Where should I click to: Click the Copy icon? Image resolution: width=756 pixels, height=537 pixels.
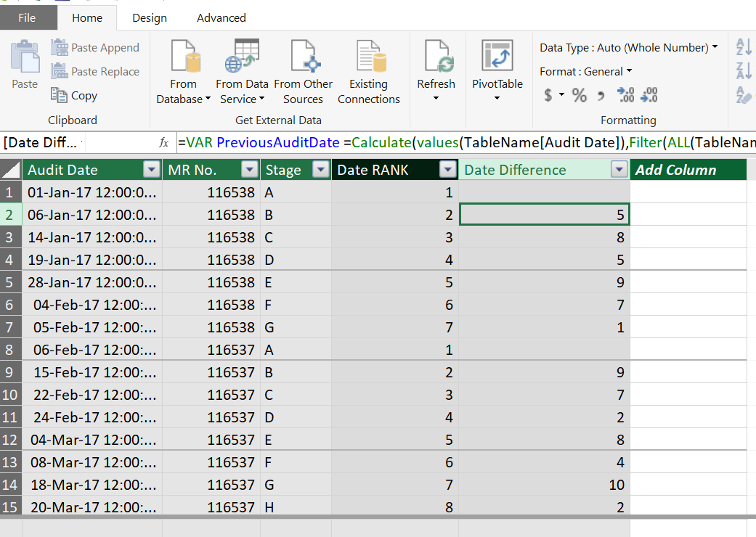coord(59,95)
